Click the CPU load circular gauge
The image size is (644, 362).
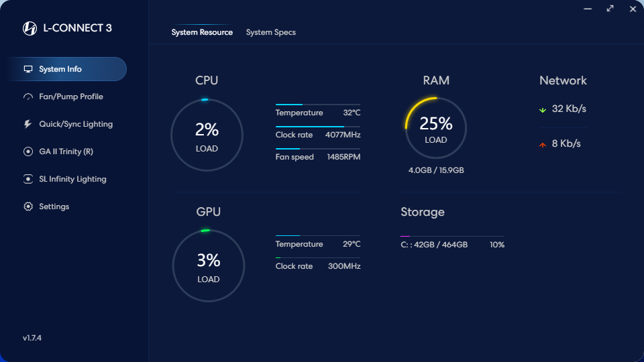point(207,135)
